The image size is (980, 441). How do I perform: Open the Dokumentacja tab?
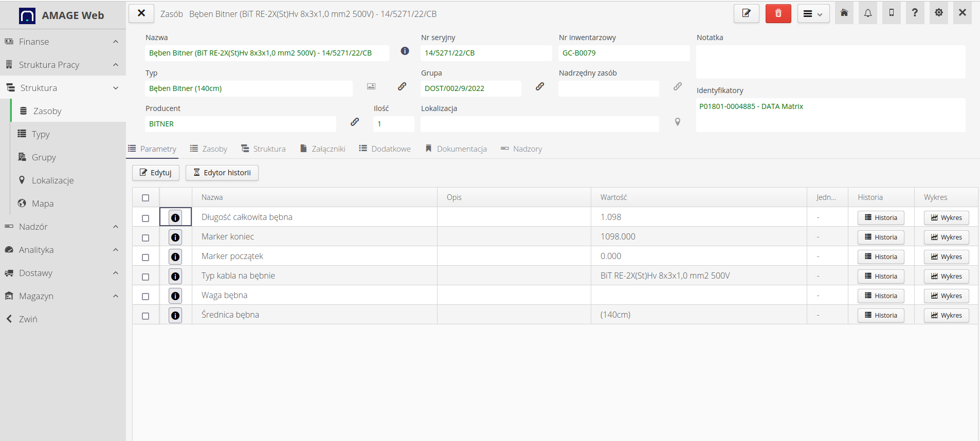pyautogui.click(x=456, y=149)
